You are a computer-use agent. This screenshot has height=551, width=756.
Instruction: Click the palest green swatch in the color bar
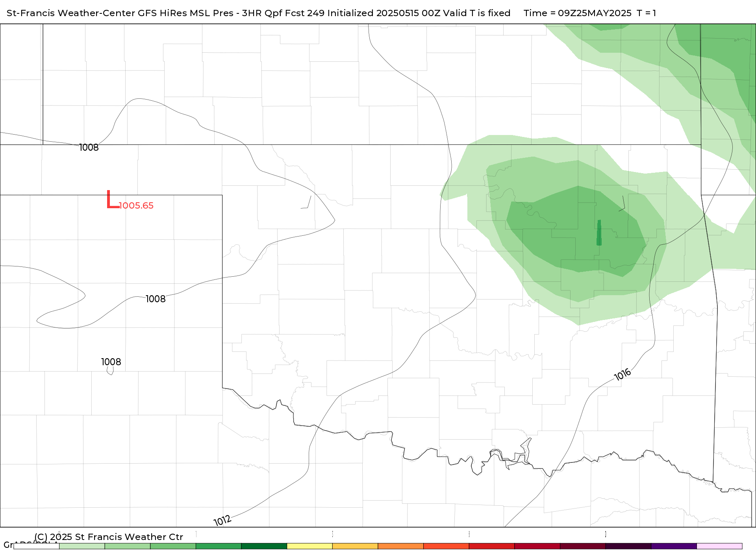point(82,546)
